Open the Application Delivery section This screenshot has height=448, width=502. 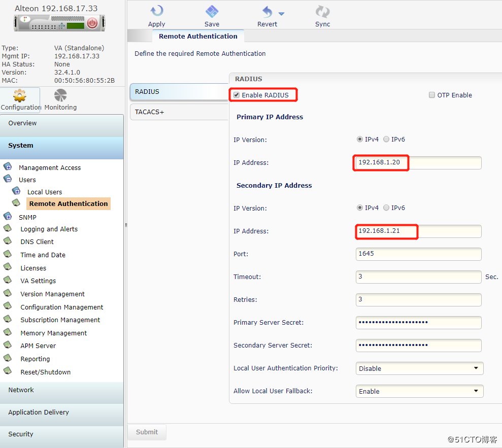tap(62, 415)
